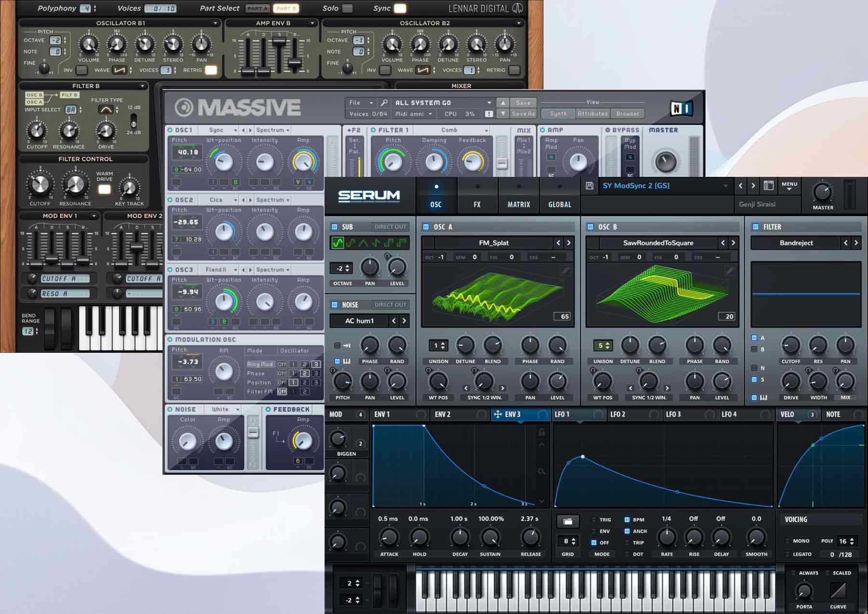Click the next preset arrow in Serum header

click(753, 186)
